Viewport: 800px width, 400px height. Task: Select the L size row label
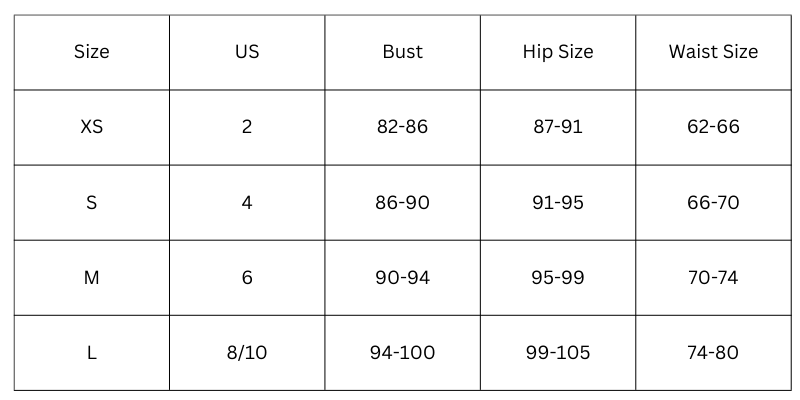[x=91, y=352]
